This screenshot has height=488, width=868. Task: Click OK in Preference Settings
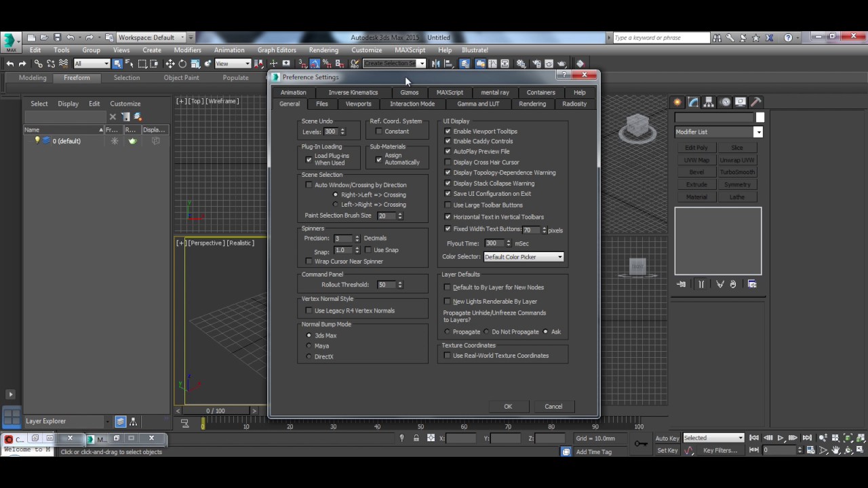(x=508, y=407)
